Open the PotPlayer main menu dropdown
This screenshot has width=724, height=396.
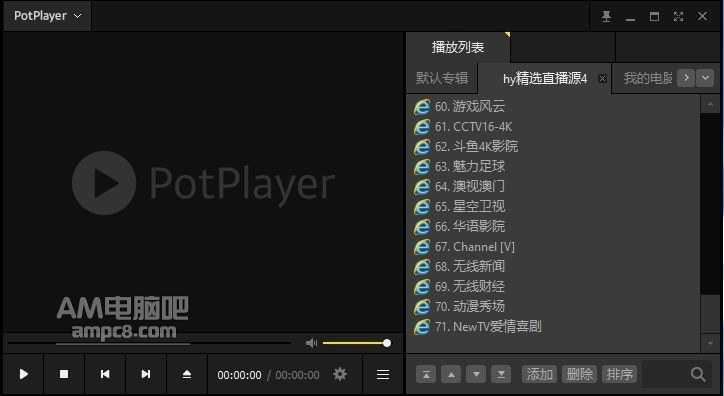pyautogui.click(x=47, y=16)
